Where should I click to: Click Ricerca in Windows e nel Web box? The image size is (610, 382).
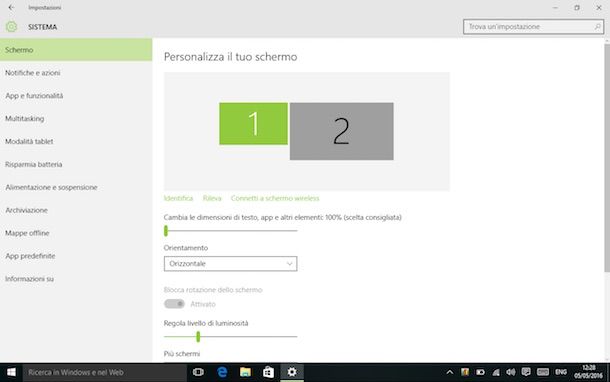pyautogui.click(x=105, y=372)
